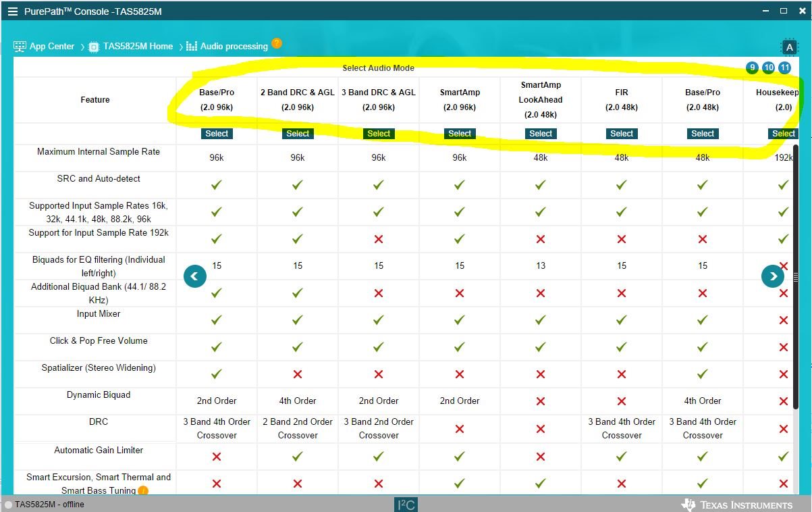Select Base/Pro (2.0 48k) mode
The height and width of the screenshot is (512, 812).
tap(703, 134)
